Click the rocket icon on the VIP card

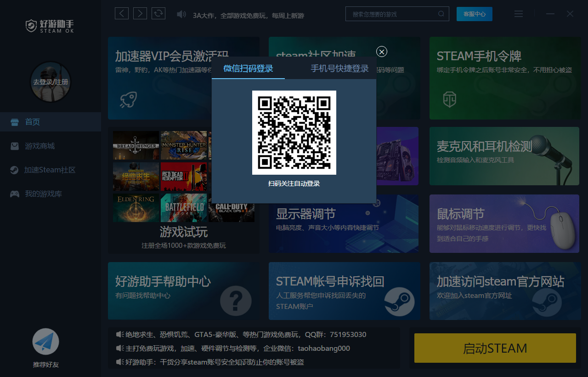[129, 99]
